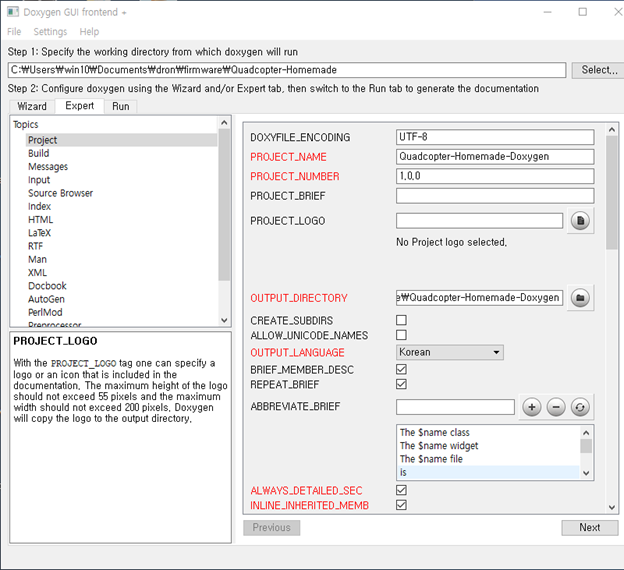
Task: Select the Index topic
Action: click(x=39, y=206)
